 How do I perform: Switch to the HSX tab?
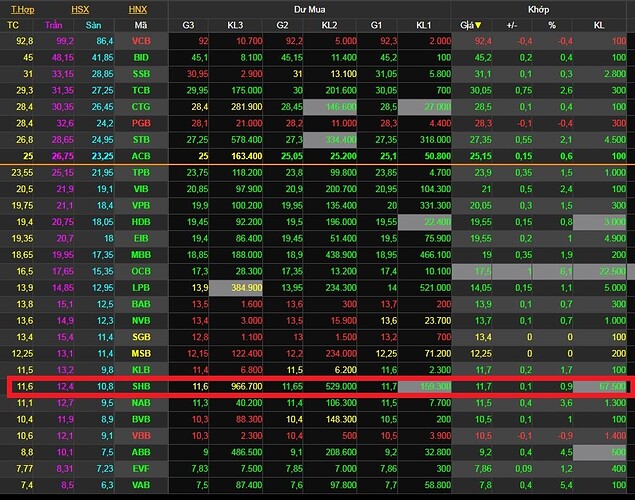pyautogui.click(x=80, y=9)
